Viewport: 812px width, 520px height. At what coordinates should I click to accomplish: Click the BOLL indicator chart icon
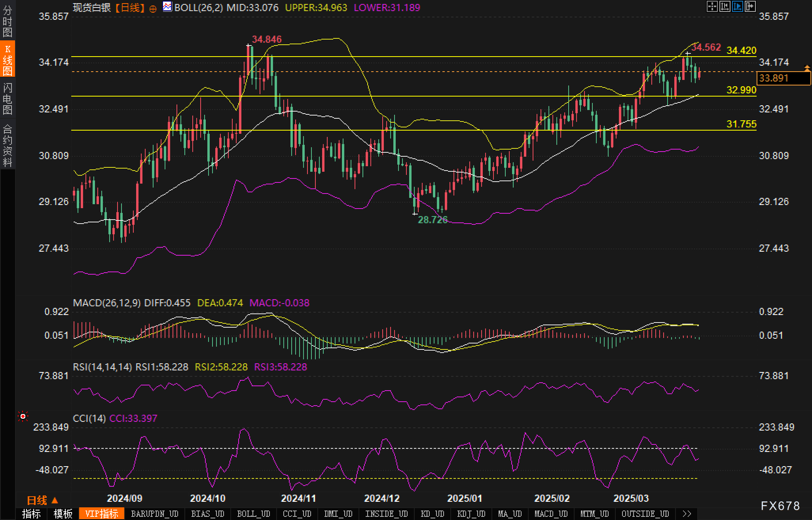click(x=167, y=7)
